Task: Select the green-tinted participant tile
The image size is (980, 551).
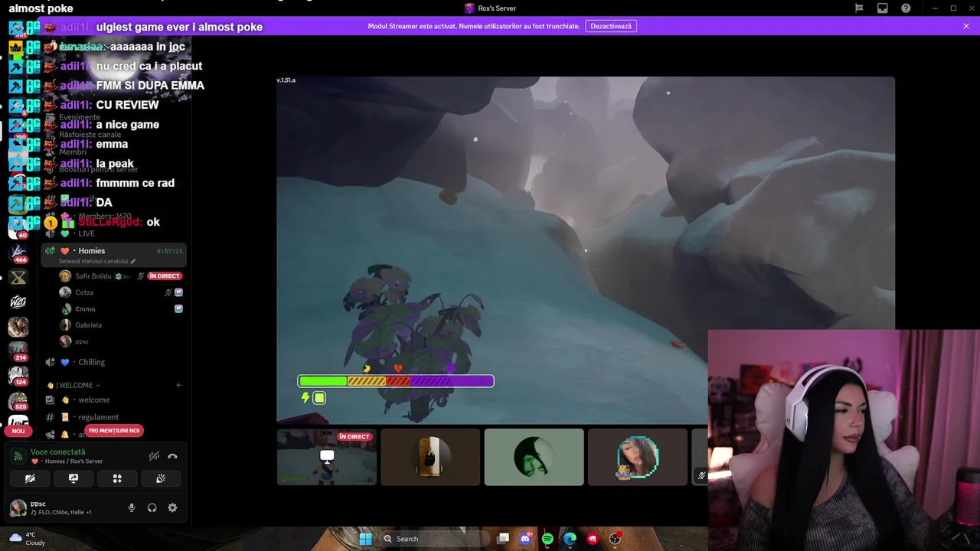Action: tap(534, 457)
